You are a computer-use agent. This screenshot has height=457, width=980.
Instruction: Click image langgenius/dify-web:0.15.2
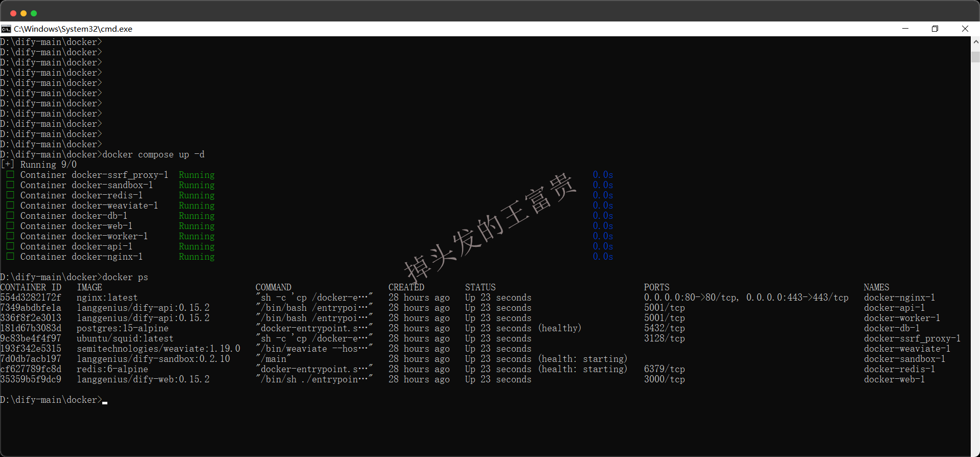pyautogui.click(x=143, y=379)
